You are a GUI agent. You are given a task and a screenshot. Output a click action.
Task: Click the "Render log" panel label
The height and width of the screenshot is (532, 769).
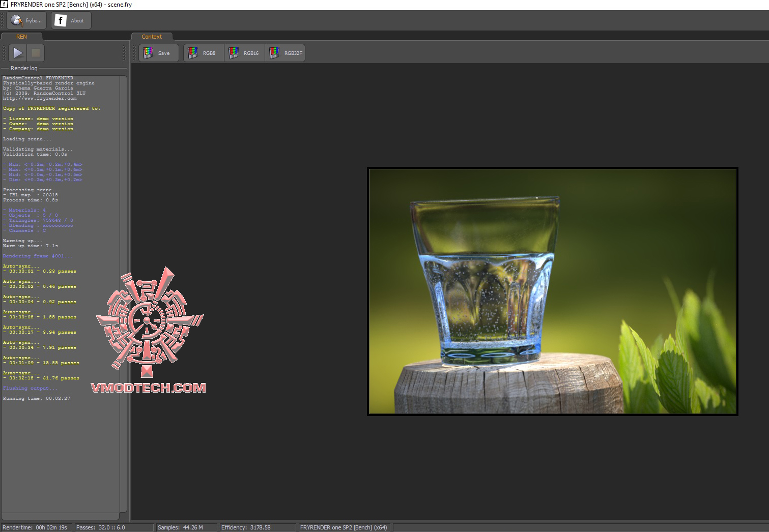[x=24, y=68]
